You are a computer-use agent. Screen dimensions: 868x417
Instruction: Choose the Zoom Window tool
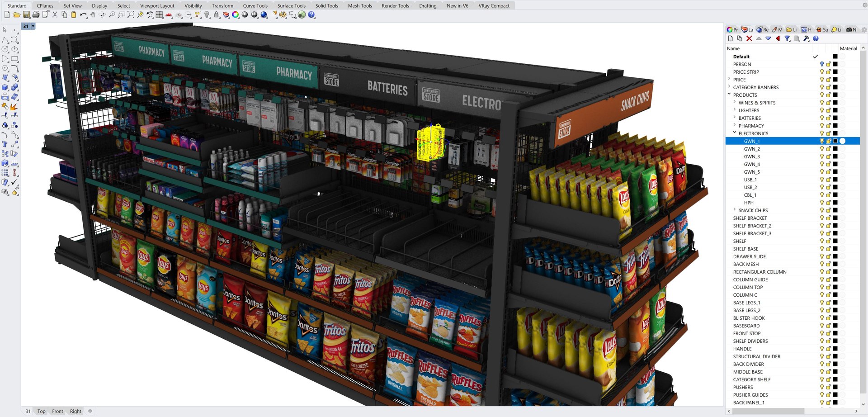[x=121, y=15]
